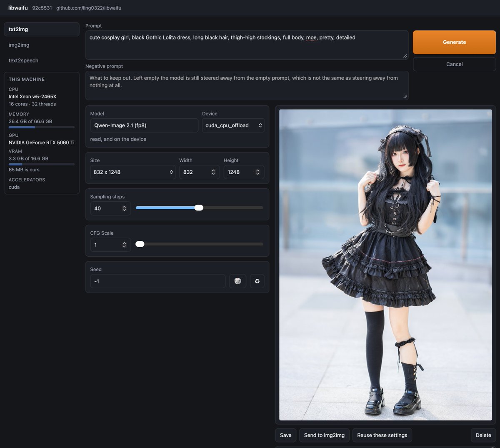Click the generated cosplay image preview
Screen dimensions: 500x448
click(385, 265)
